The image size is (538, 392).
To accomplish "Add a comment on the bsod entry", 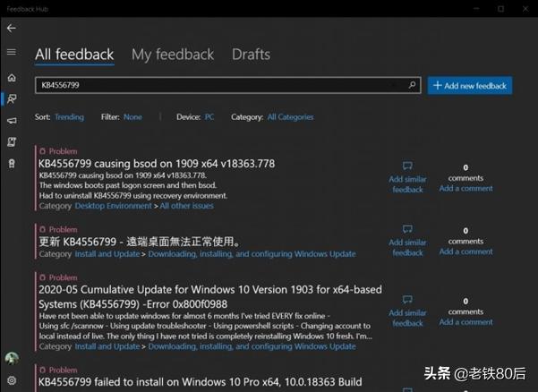I will (465, 188).
